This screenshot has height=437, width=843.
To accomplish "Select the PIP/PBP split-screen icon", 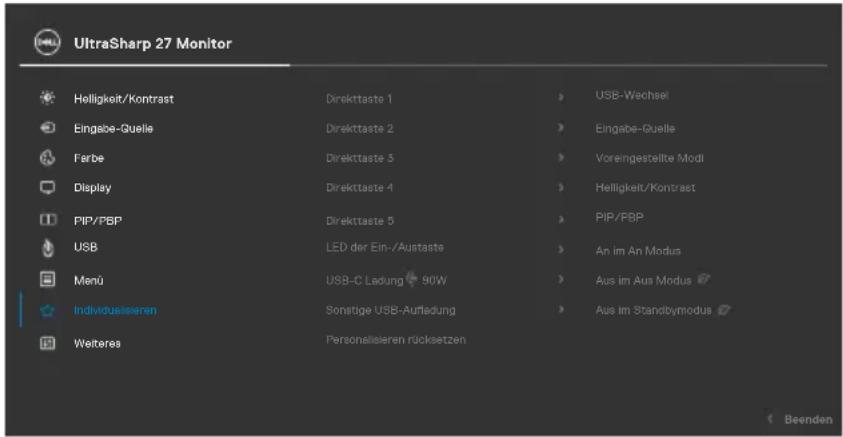I will pos(47,220).
